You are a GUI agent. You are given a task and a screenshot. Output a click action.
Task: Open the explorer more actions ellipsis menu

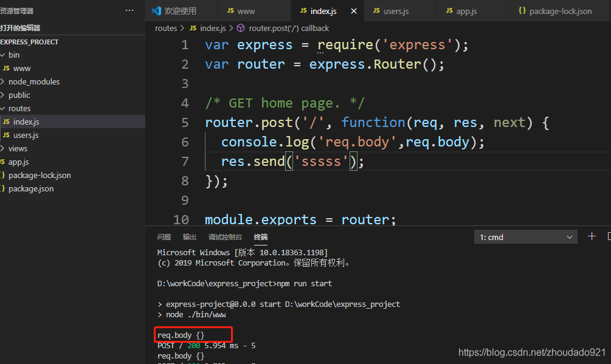pos(129,10)
